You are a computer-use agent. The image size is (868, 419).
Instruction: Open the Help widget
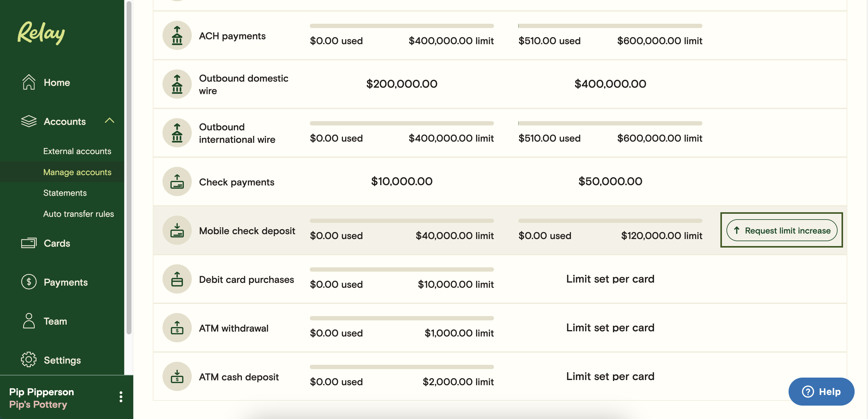pyautogui.click(x=821, y=391)
